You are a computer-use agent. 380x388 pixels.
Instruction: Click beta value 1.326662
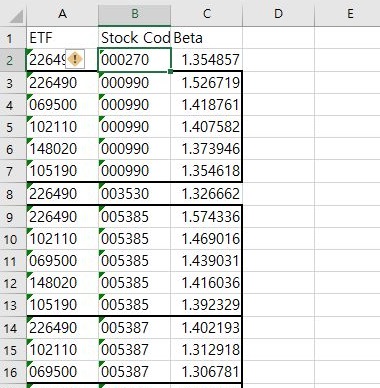tap(206, 194)
